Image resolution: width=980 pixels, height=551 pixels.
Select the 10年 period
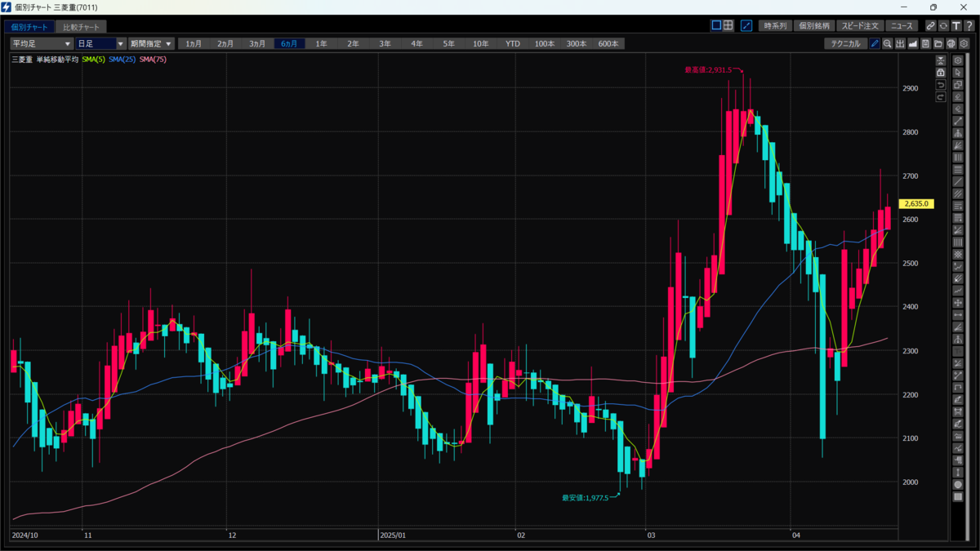click(x=481, y=43)
